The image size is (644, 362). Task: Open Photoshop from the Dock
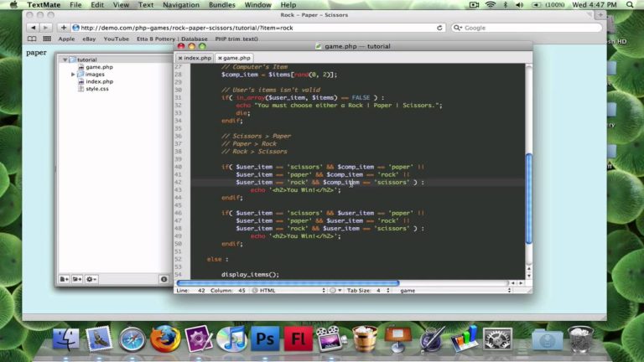[265, 339]
